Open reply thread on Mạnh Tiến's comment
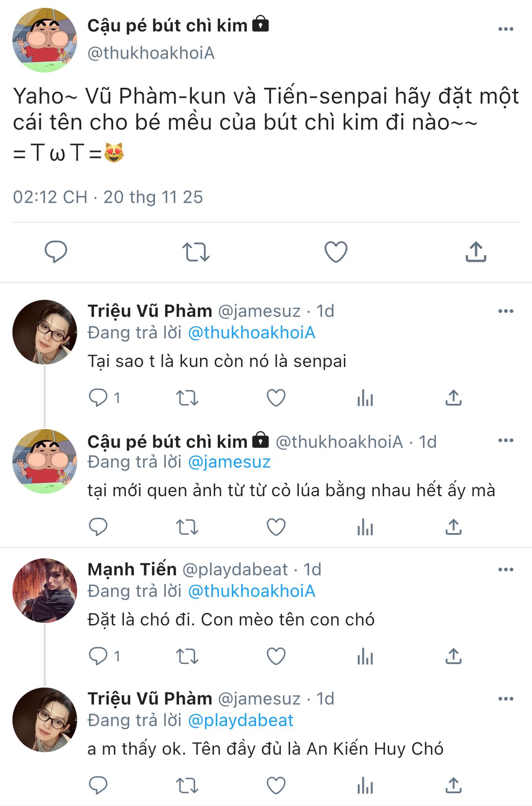 (99, 656)
